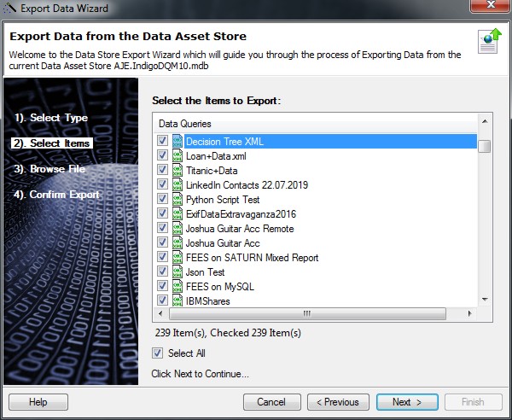The image size is (512, 420).
Task: Click the Json Test query icon
Action: (x=177, y=271)
